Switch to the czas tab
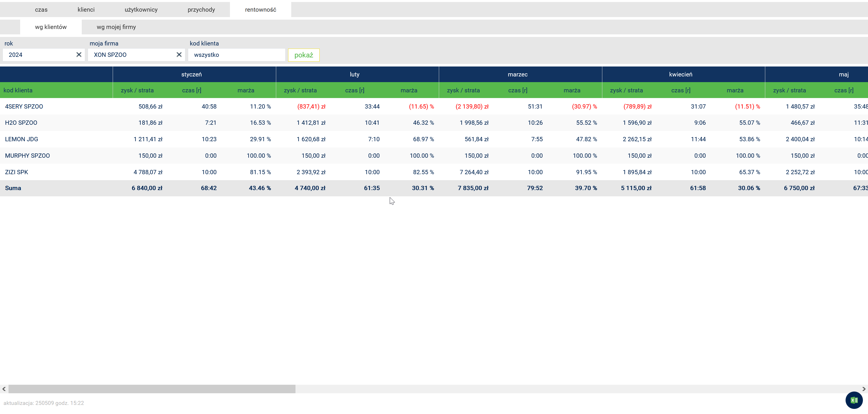 41,10
